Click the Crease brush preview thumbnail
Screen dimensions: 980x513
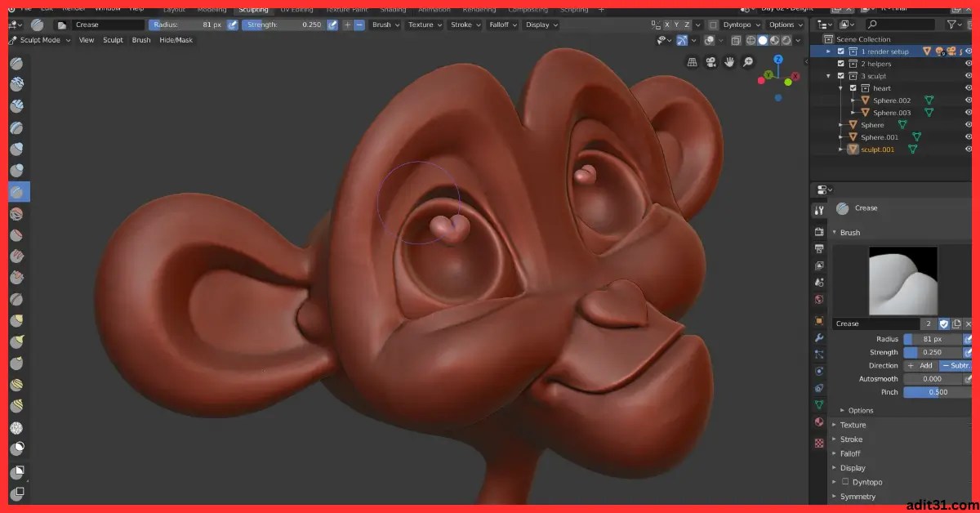(902, 281)
